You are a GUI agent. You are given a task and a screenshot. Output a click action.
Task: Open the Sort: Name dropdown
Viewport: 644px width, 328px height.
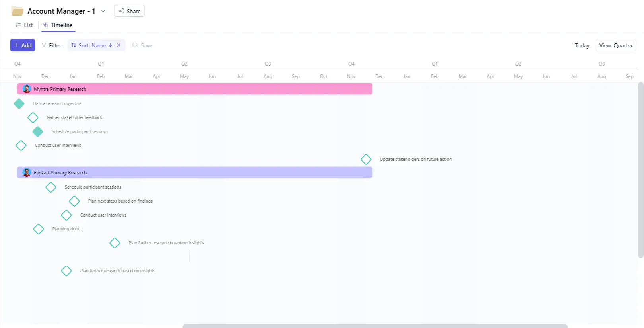coord(92,45)
